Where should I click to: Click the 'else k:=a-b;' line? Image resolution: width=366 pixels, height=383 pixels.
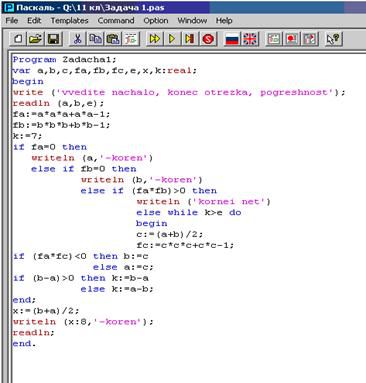(117, 289)
